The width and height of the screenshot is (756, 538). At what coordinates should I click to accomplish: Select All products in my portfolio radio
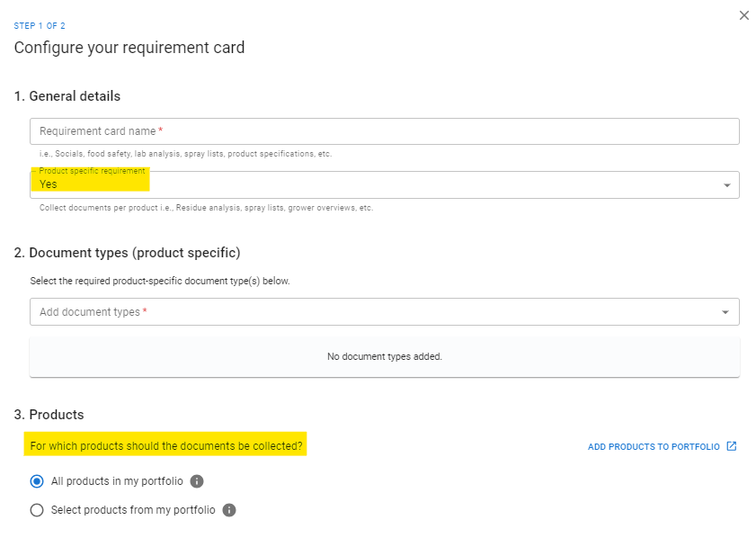[37, 481]
